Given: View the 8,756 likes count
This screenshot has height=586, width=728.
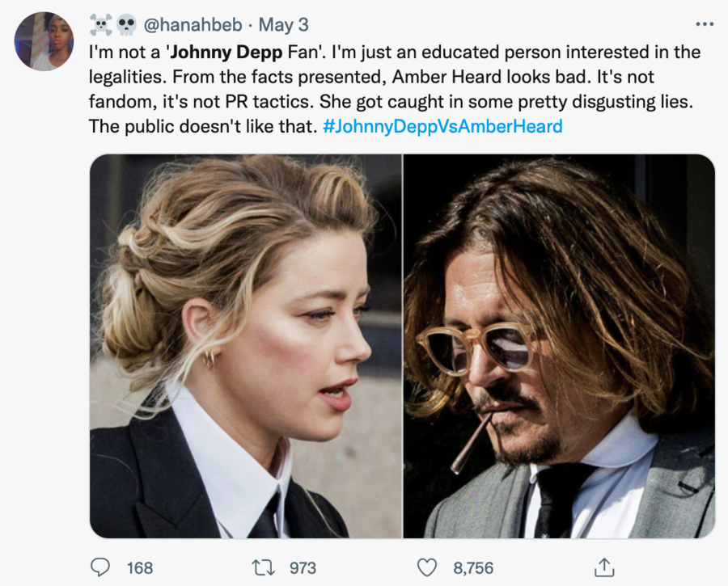Looking at the screenshot, I should [473, 567].
